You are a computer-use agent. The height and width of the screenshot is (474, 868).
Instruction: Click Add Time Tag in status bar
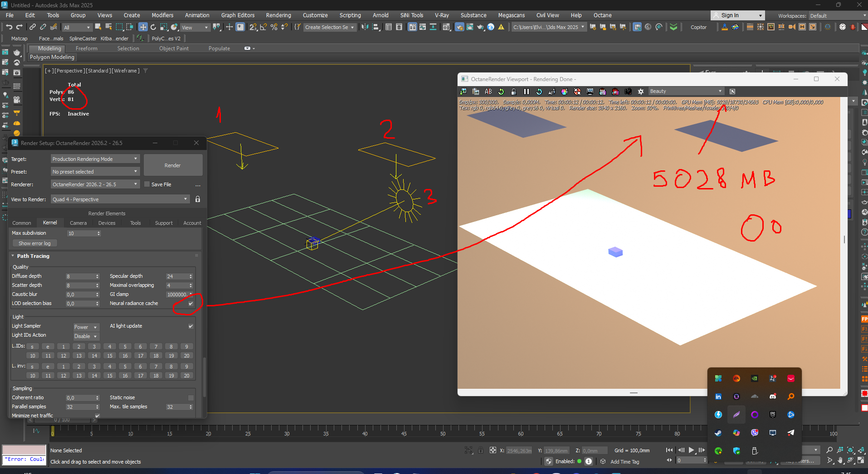point(624,462)
